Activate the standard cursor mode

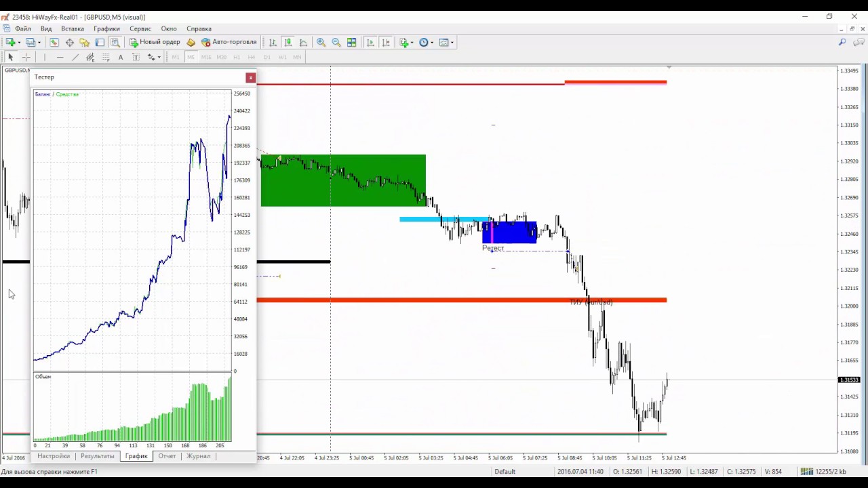tap(11, 57)
